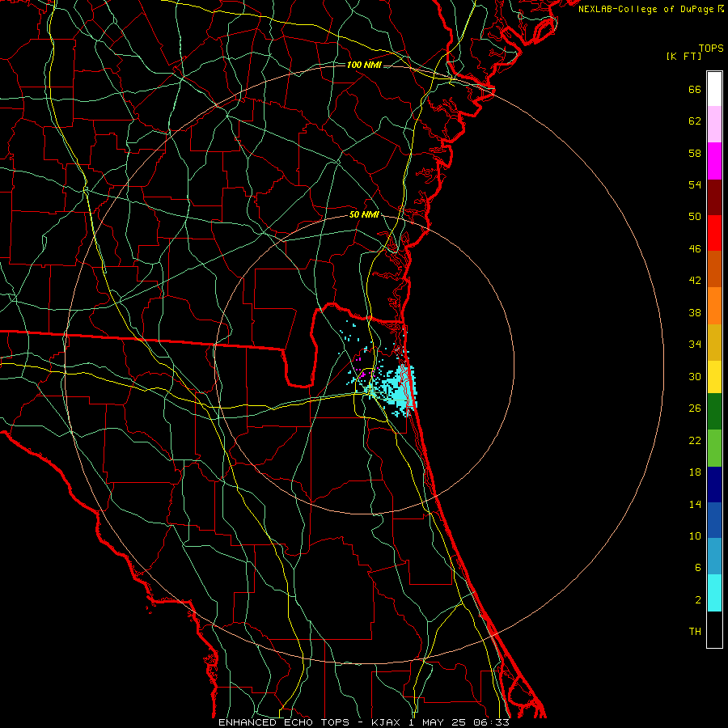Click the '22' legend value label

coord(695,440)
